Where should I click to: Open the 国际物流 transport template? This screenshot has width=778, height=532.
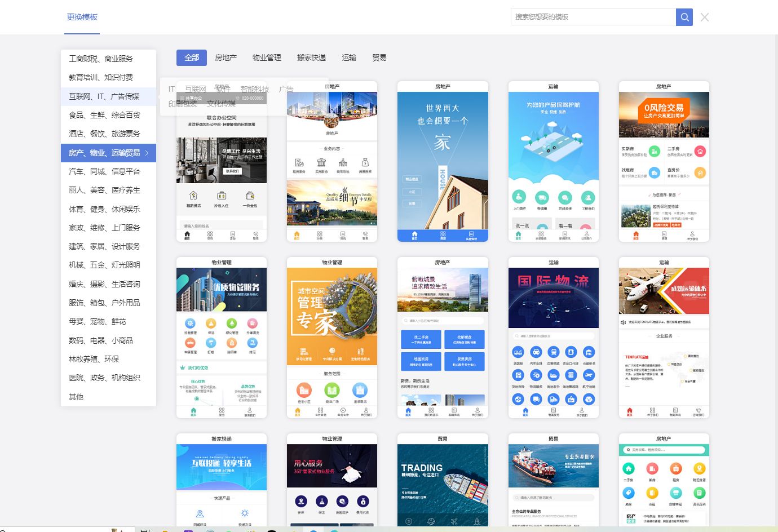coord(554,338)
